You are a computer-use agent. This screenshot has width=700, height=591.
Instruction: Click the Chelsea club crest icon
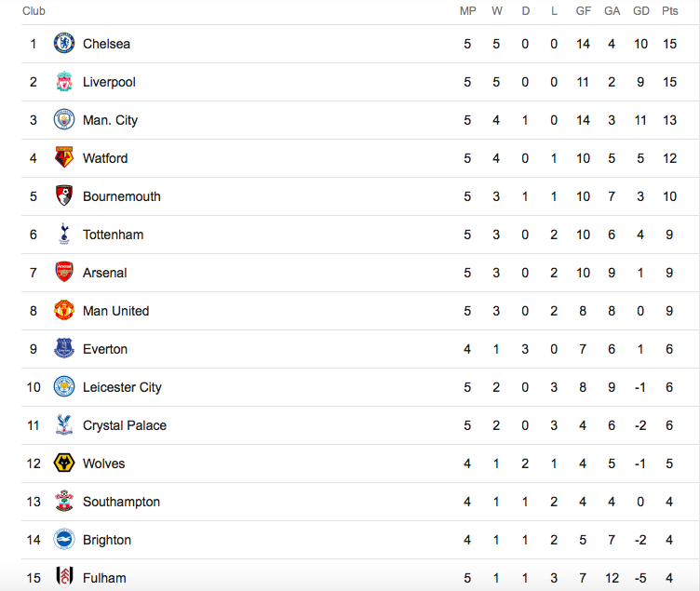pyautogui.click(x=64, y=44)
